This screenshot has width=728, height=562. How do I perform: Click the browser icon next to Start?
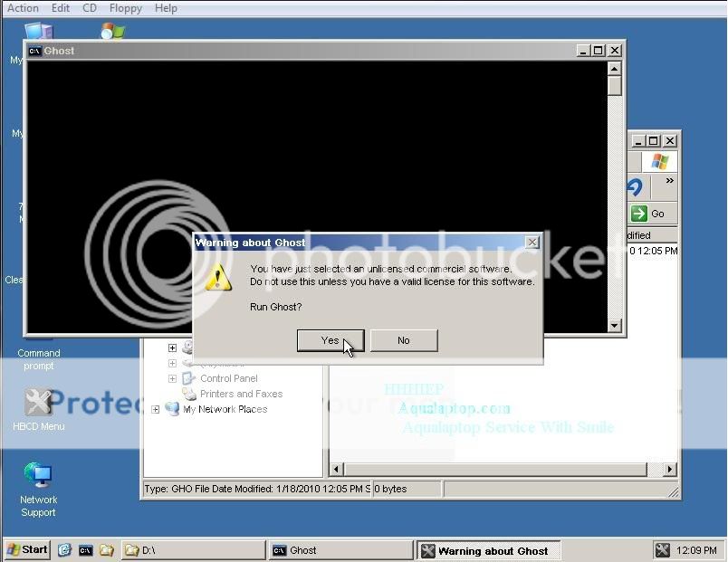(x=65, y=550)
